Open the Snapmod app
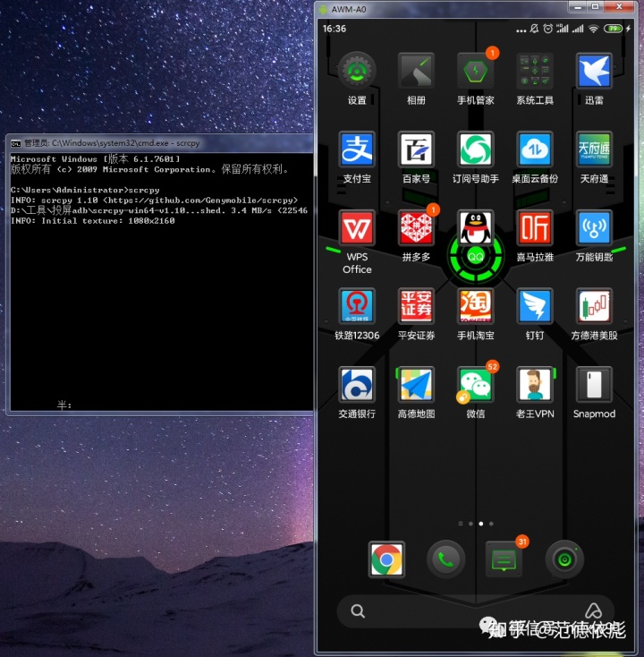The height and width of the screenshot is (657, 644). 594,384
